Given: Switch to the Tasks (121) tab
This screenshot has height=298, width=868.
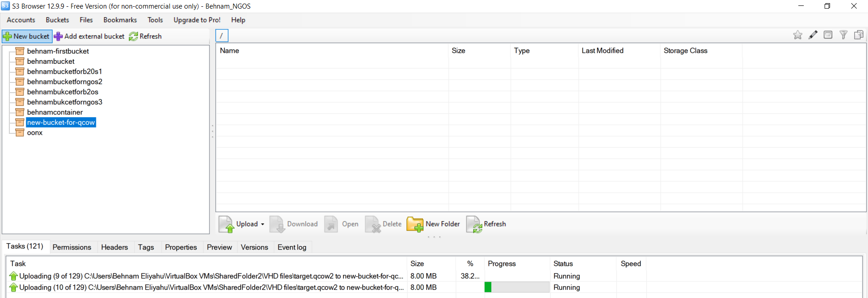Looking at the screenshot, I should click(25, 246).
